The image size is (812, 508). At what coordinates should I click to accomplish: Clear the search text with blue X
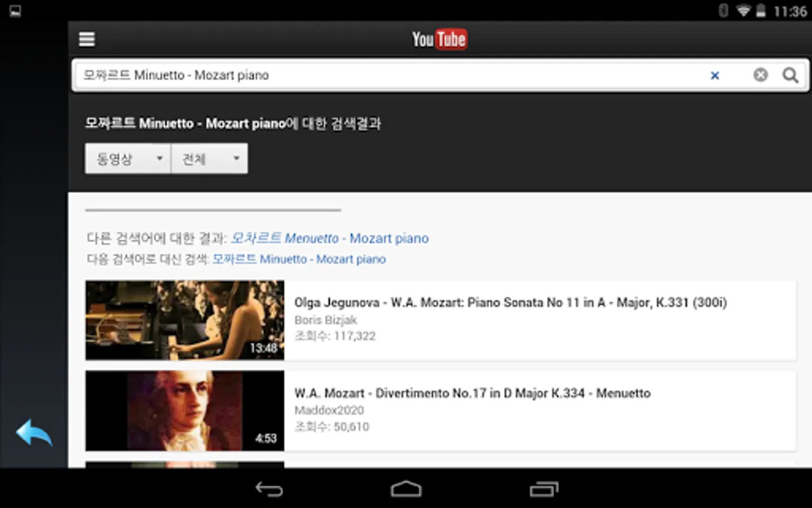(714, 76)
